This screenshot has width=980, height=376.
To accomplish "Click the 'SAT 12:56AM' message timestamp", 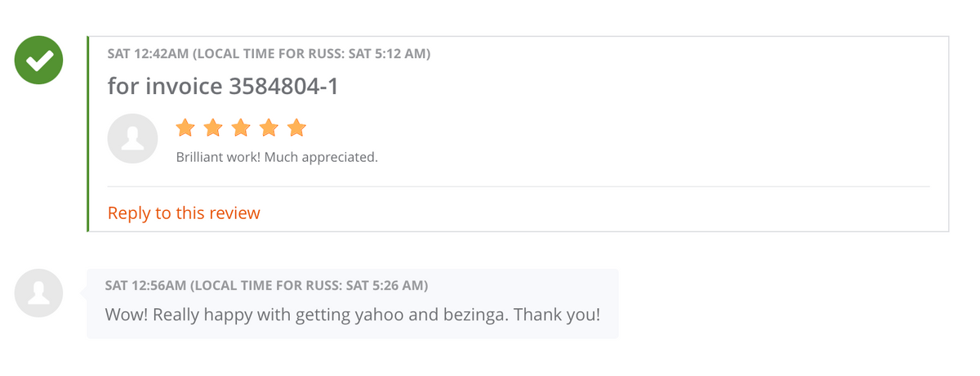I will point(145,285).
